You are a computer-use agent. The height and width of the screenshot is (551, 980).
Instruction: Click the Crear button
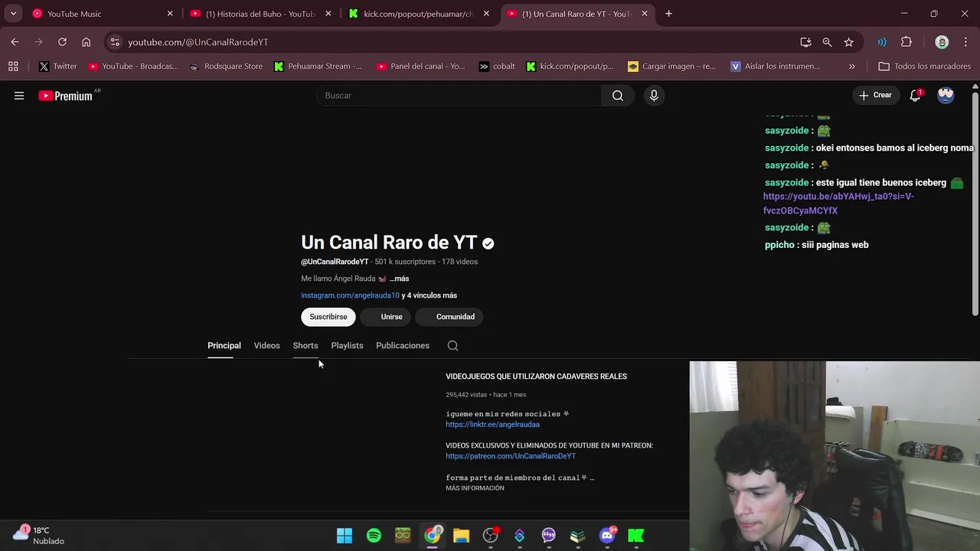(x=875, y=96)
